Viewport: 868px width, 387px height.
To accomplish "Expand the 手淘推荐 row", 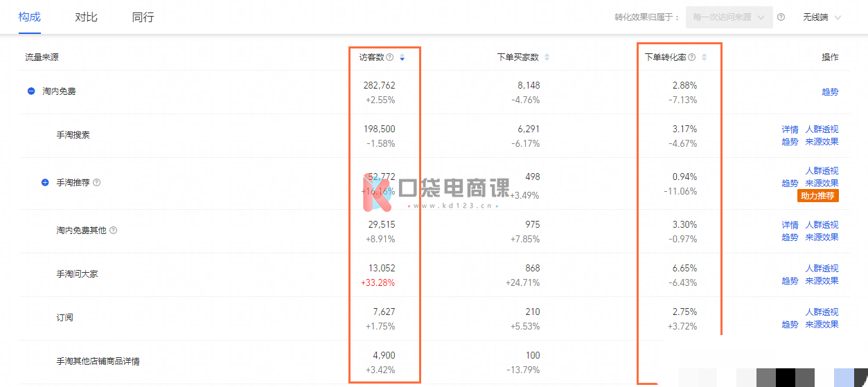I will tap(45, 183).
